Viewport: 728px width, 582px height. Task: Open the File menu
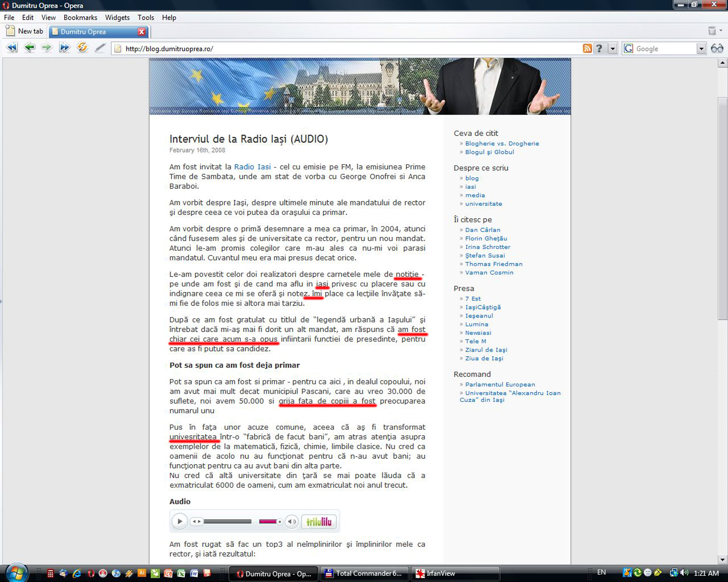(x=9, y=18)
